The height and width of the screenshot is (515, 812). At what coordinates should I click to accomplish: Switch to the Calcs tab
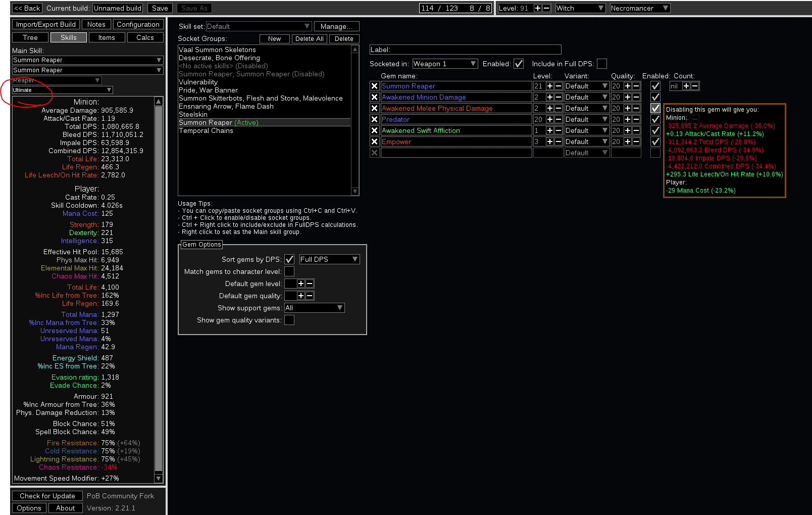click(x=145, y=37)
